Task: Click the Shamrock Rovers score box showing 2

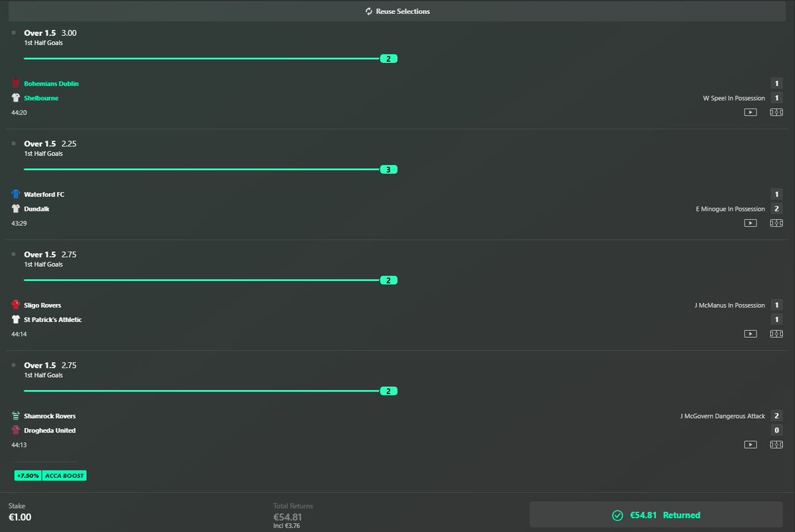Action: point(776,416)
